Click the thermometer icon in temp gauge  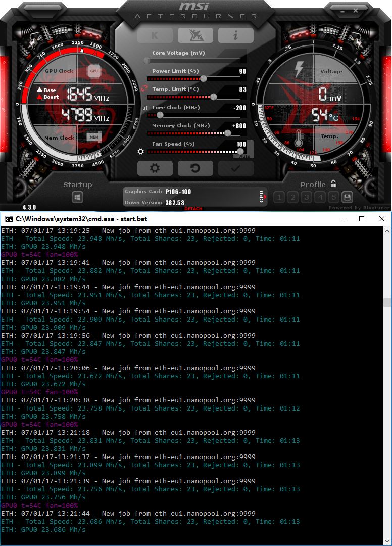pos(298,138)
